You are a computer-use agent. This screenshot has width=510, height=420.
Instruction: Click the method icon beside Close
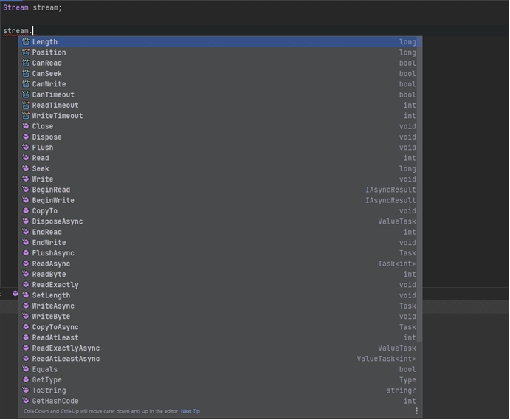tap(26, 126)
